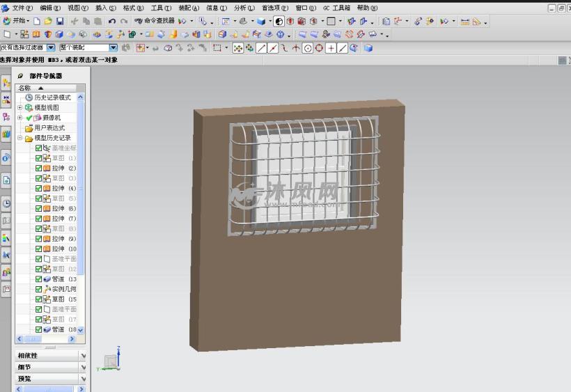Click the navigator horizontal scroll-right arrow

72,339
